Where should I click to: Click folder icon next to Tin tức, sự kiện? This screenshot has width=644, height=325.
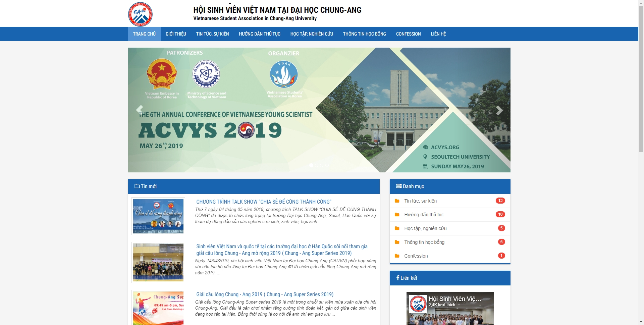point(397,201)
